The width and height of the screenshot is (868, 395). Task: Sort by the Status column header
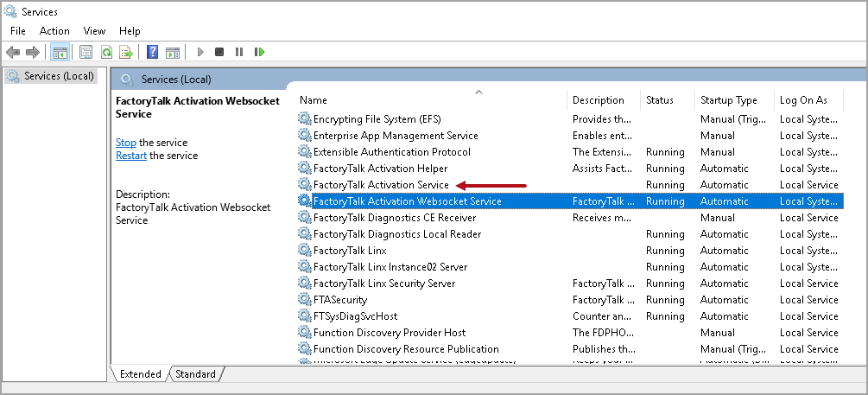pos(660,100)
